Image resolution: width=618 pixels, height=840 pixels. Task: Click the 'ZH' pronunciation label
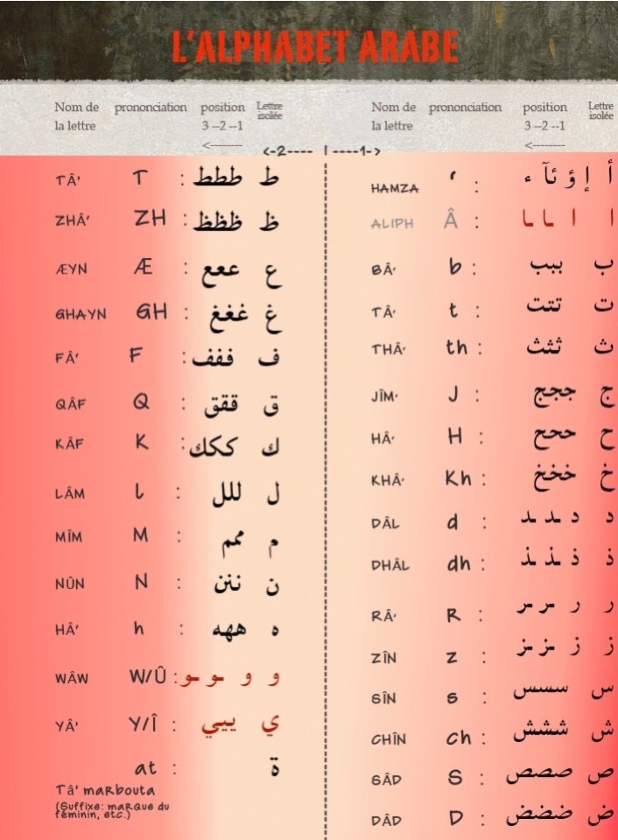click(x=150, y=220)
